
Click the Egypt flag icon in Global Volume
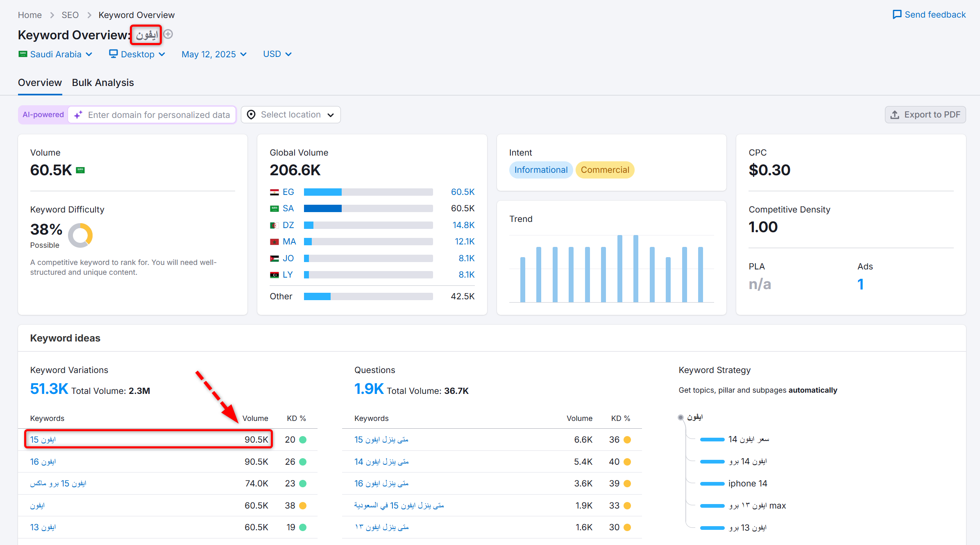click(x=274, y=192)
